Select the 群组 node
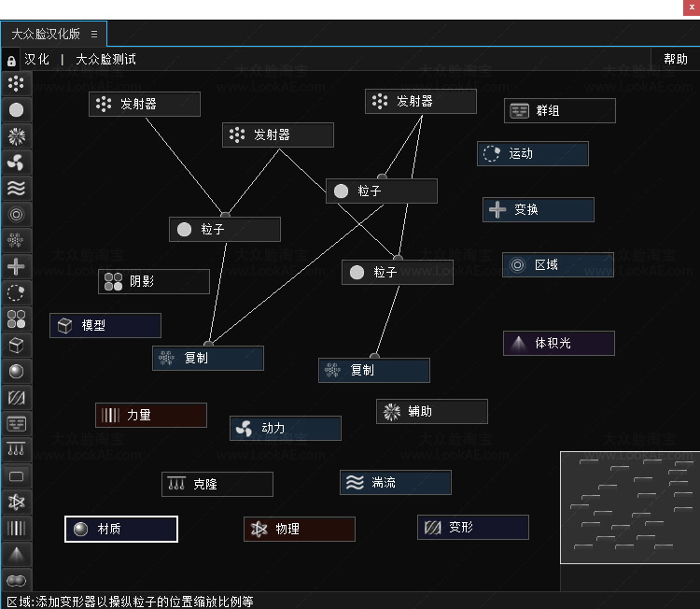 click(559, 110)
